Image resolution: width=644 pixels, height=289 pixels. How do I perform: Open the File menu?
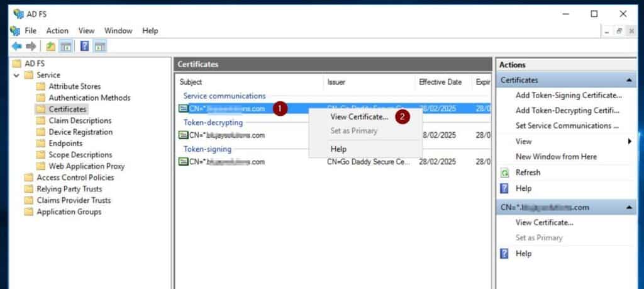point(30,31)
